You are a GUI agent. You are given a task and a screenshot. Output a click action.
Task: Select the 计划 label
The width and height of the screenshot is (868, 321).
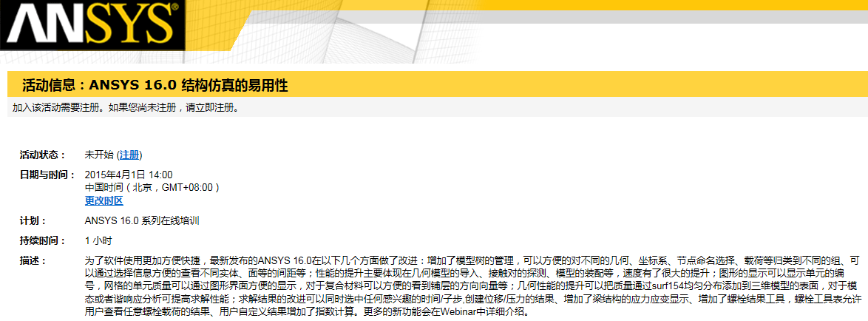[33, 220]
